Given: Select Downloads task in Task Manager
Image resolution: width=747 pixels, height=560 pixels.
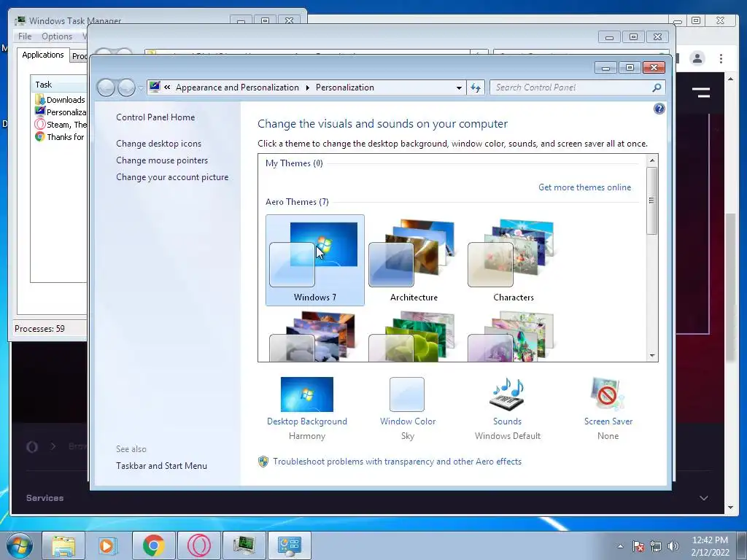Looking at the screenshot, I should tap(61, 99).
